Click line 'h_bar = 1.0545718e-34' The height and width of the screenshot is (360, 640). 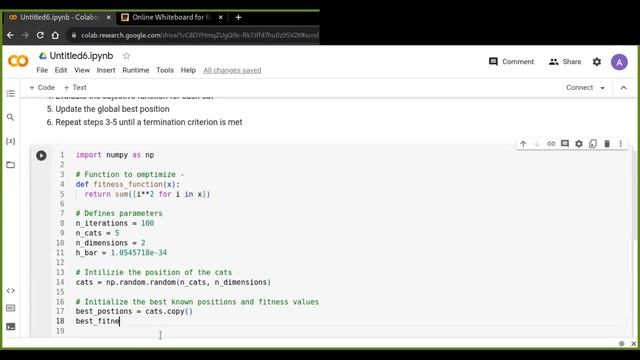tap(121, 253)
